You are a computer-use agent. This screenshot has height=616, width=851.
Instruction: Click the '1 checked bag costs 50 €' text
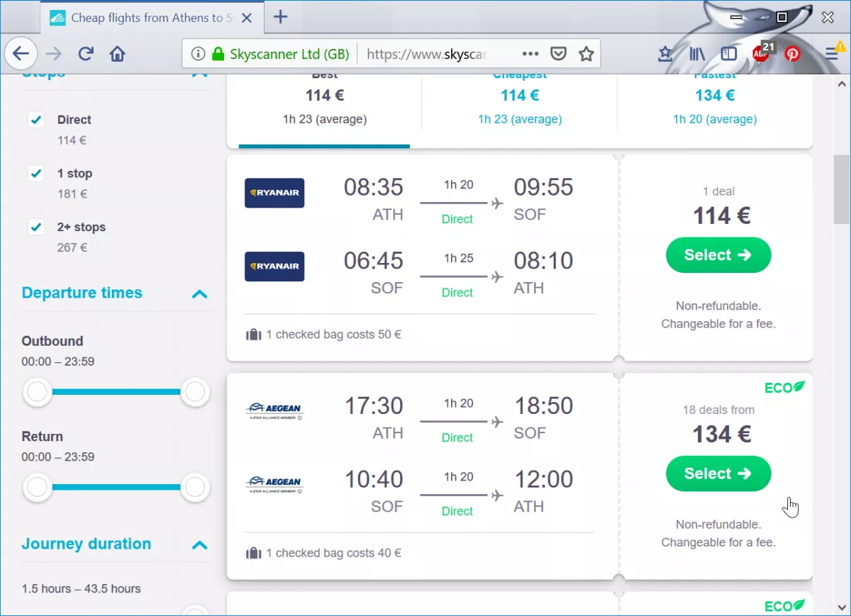pyautogui.click(x=333, y=335)
